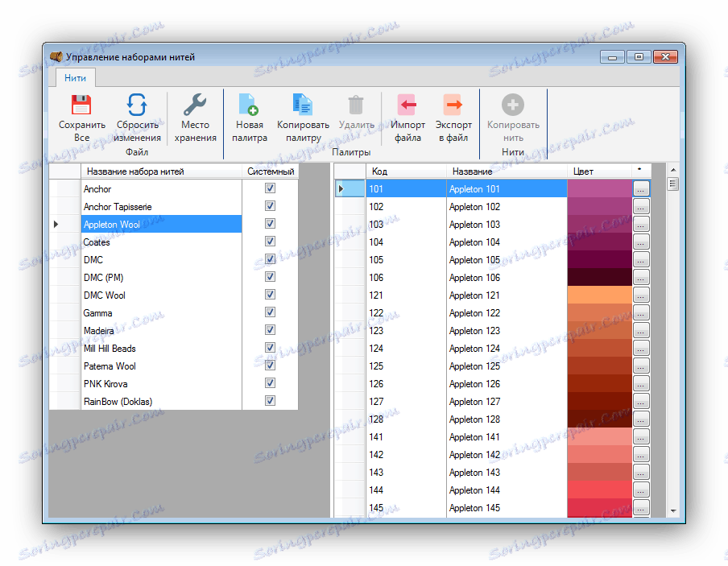Switch to the Нити tab
This screenshot has width=728, height=566.
(75, 77)
